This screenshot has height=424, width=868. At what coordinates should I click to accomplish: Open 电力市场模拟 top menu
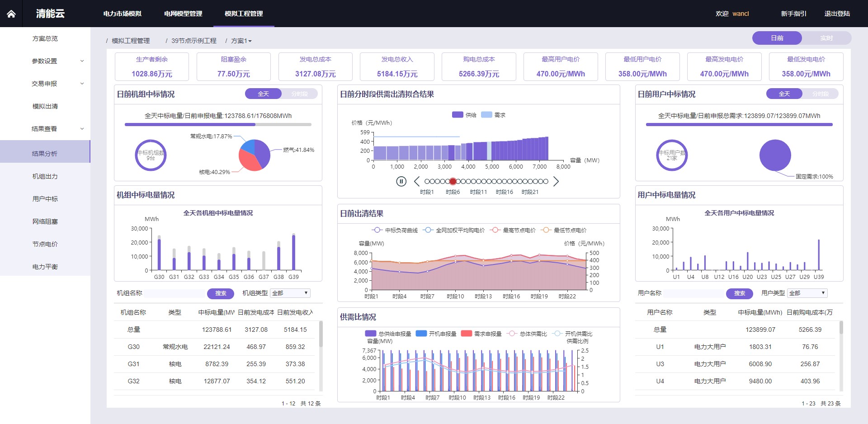click(x=123, y=14)
